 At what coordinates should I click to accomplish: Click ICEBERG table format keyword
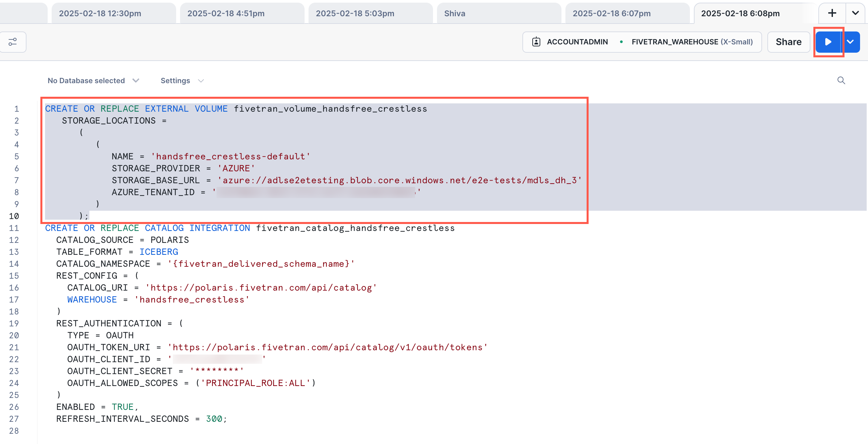point(159,252)
